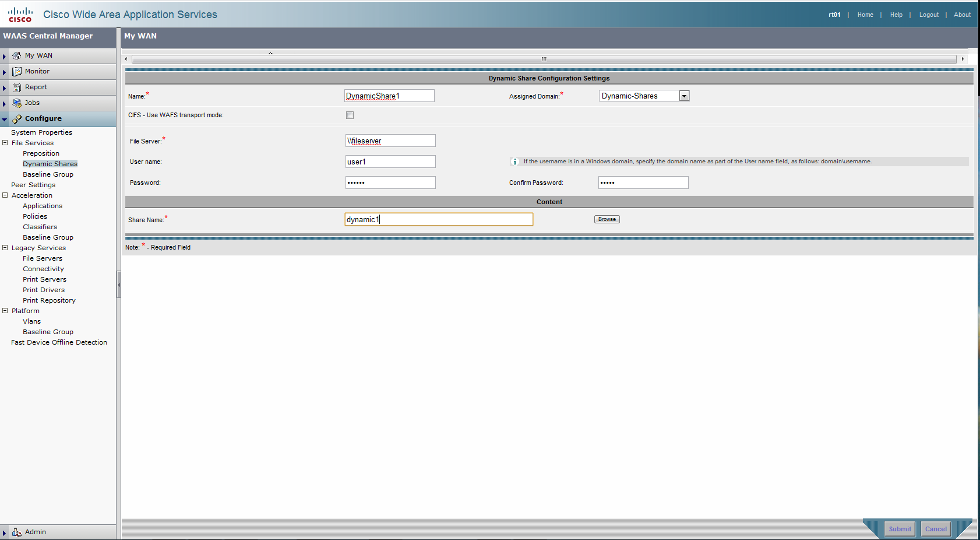
Task: Click the My WAN globe icon
Action: coord(17,56)
